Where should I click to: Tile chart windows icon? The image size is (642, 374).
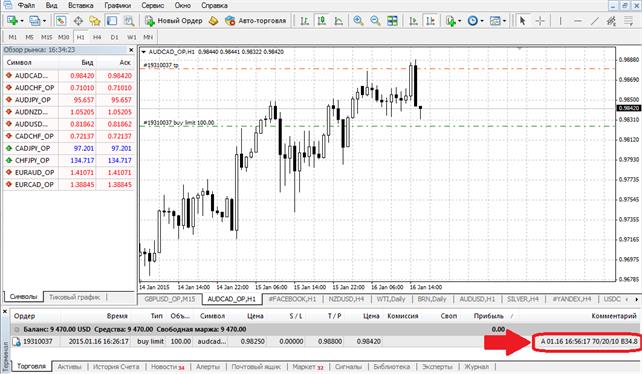point(392,20)
